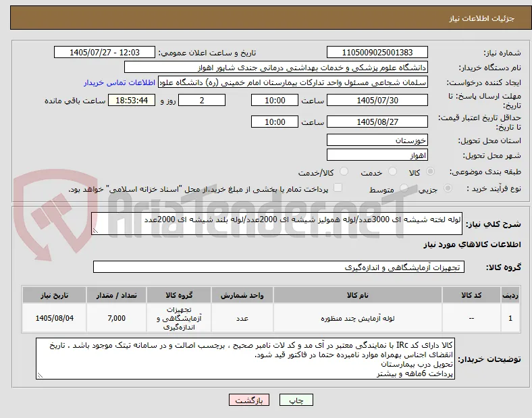Click the response deadline hour field
532x418 pixels.
pos(275,101)
